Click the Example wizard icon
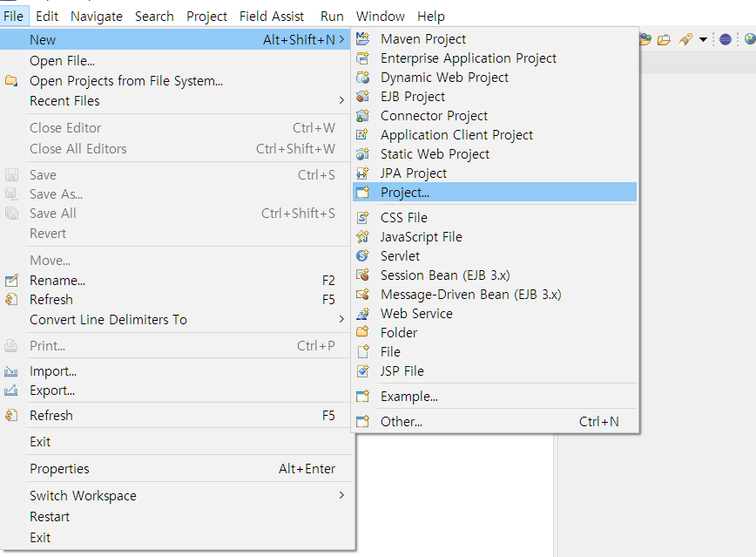 (362, 397)
